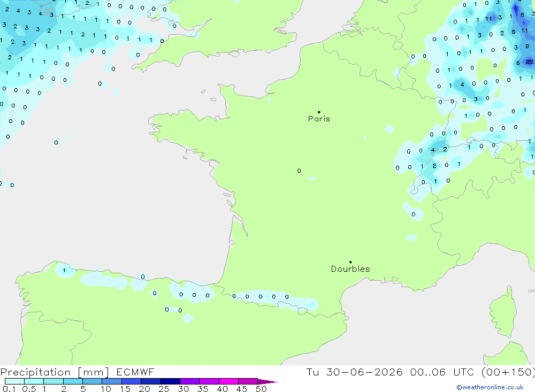Select the 0.1–0.5 mm legend swatch

[x=14, y=381]
